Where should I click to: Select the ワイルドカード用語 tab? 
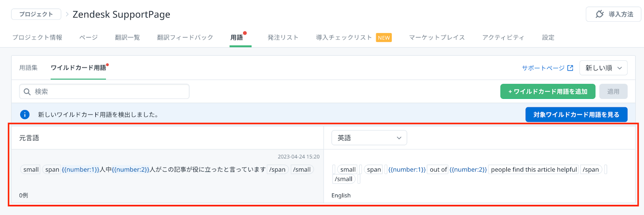(x=78, y=68)
